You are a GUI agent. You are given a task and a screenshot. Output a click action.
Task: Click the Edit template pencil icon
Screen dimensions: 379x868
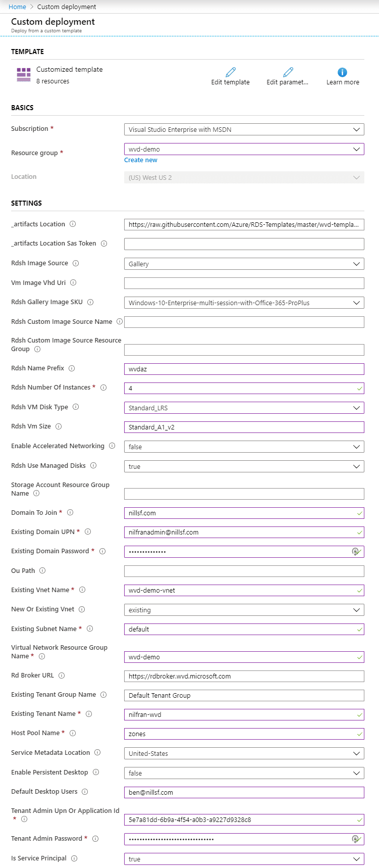point(230,72)
